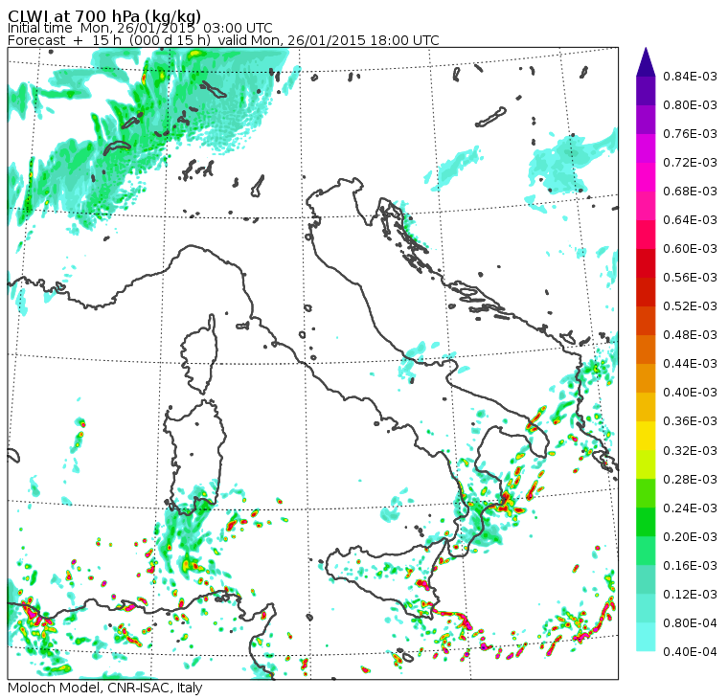
Task: Select the orange band between 0.44E-03 and 0.48E-03
Action: (646, 350)
